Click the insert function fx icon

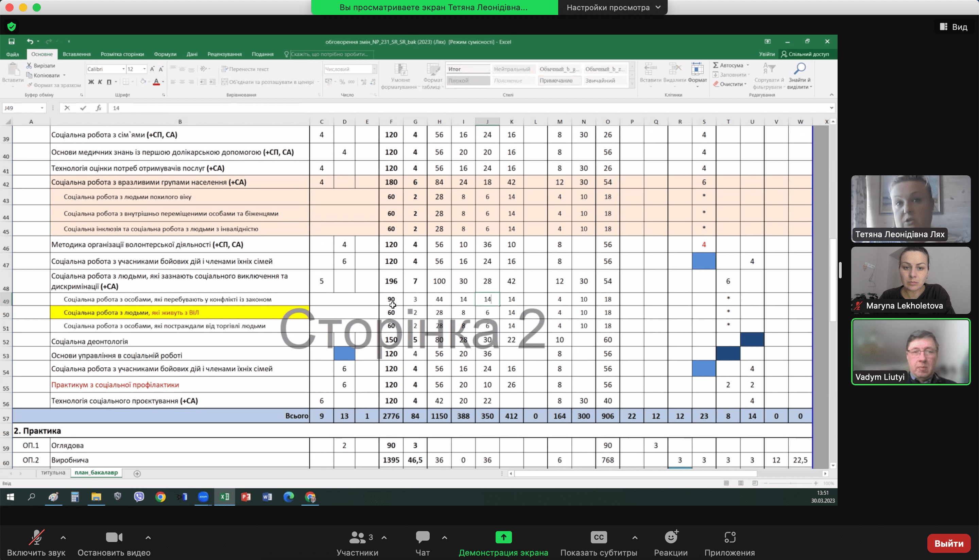pos(99,108)
